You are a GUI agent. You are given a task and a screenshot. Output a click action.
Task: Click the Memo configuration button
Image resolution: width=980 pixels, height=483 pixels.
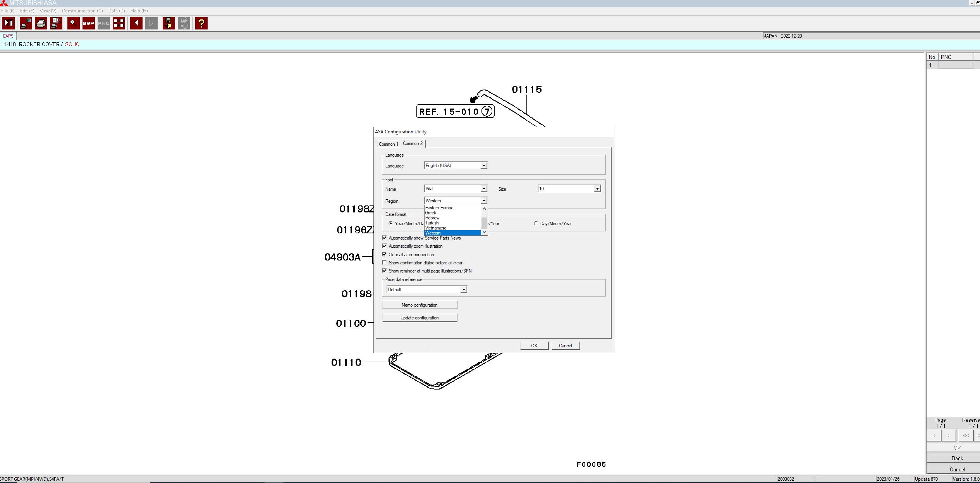point(420,305)
